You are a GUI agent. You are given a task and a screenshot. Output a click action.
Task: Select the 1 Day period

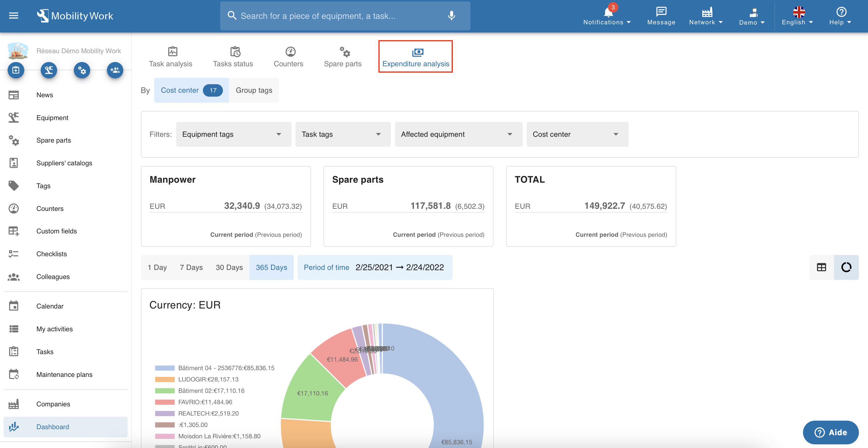pos(157,267)
